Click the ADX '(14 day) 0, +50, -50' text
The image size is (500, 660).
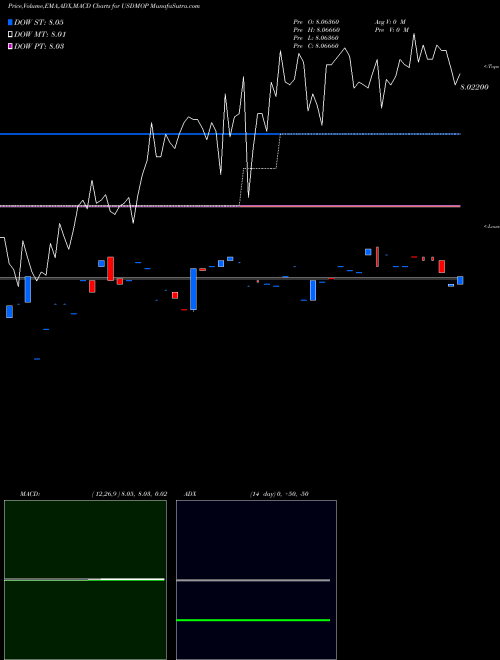point(279,494)
